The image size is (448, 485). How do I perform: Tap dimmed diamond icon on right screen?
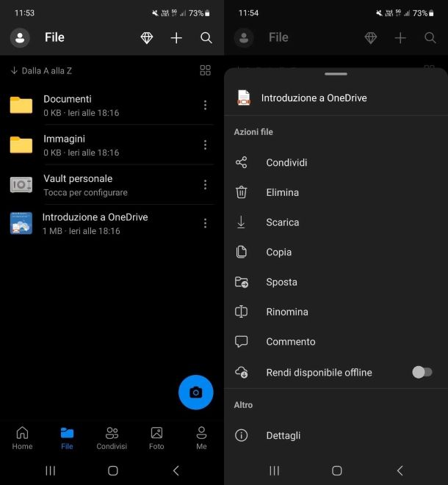(371, 37)
